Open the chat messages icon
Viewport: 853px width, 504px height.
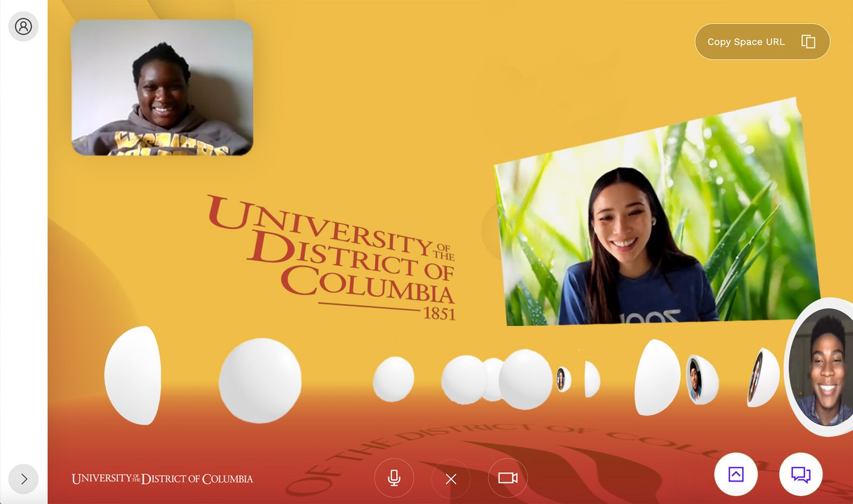800,474
